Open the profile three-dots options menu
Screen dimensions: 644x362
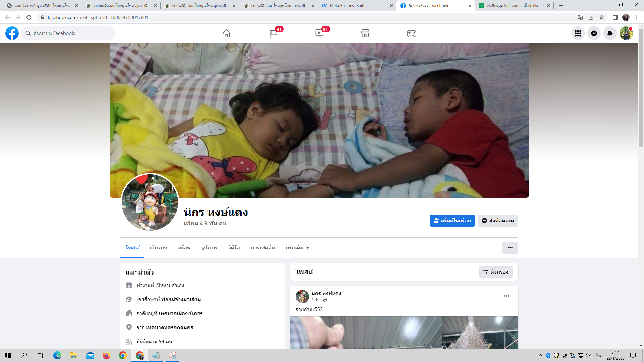(x=510, y=248)
